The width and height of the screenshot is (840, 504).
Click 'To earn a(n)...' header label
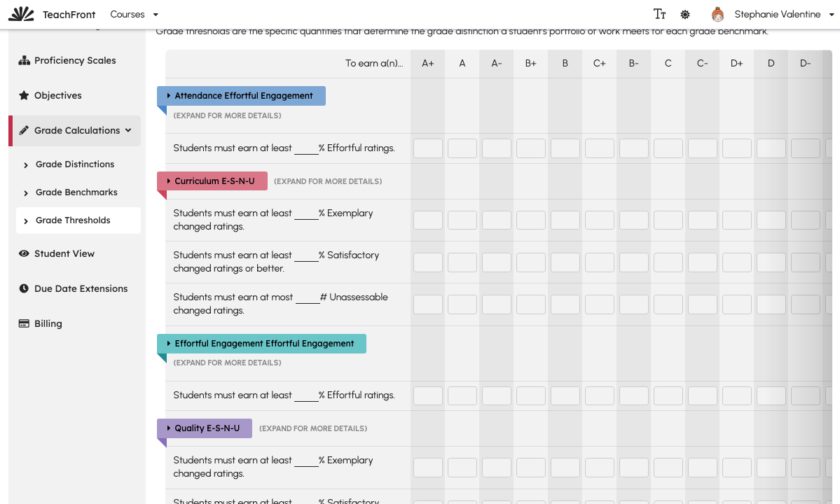(374, 63)
